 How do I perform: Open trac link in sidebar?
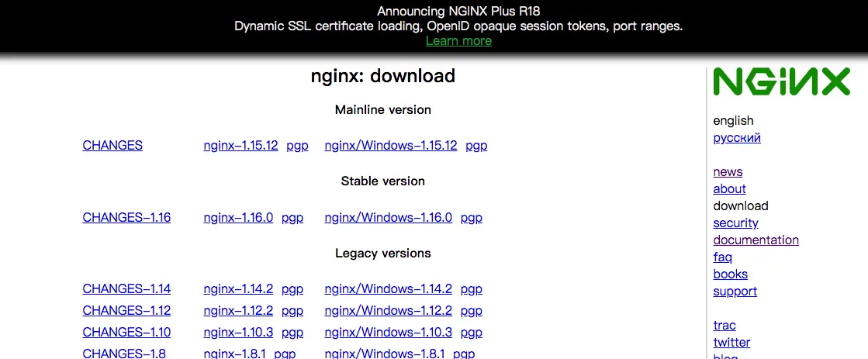pos(724,325)
